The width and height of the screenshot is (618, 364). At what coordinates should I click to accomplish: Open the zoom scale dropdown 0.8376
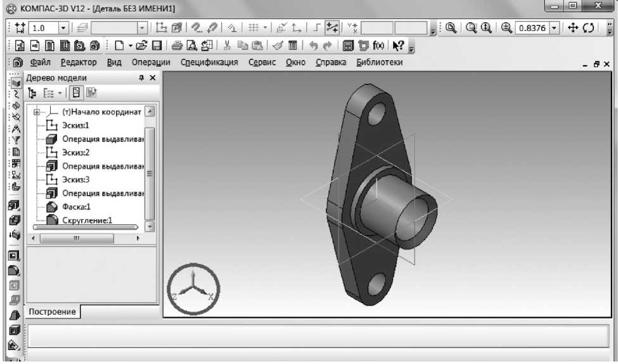[x=554, y=28]
